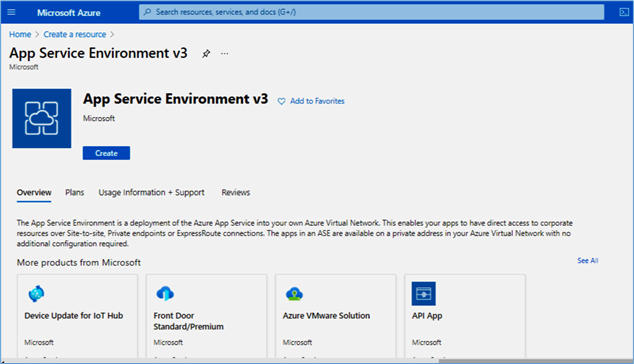This screenshot has height=364, width=634.
Task: Open the more options ellipsis beside title
Action: click(x=224, y=53)
